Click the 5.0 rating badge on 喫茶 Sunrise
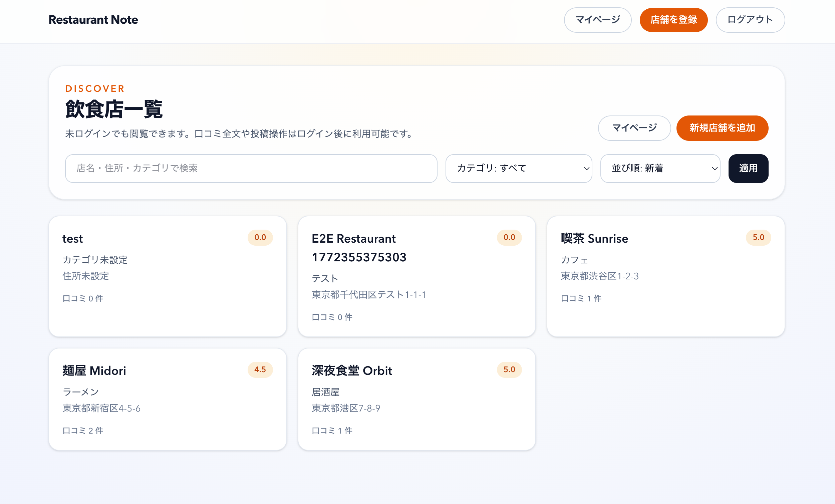The height and width of the screenshot is (504, 835). [758, 237]
